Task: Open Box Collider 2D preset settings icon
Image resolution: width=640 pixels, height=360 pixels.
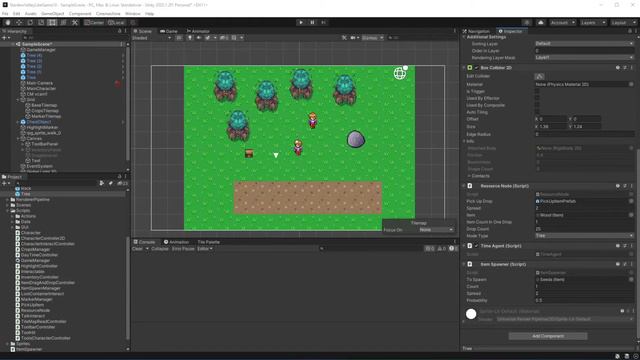Action: (624, 68)
